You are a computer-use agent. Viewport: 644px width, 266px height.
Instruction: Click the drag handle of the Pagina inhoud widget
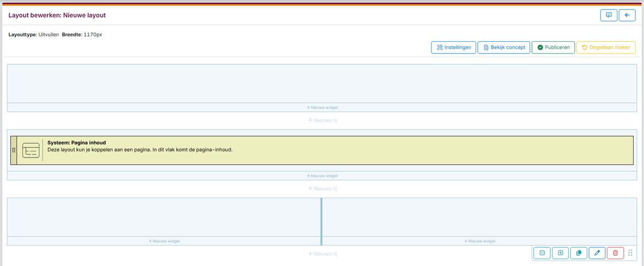[x=14, y=150]
